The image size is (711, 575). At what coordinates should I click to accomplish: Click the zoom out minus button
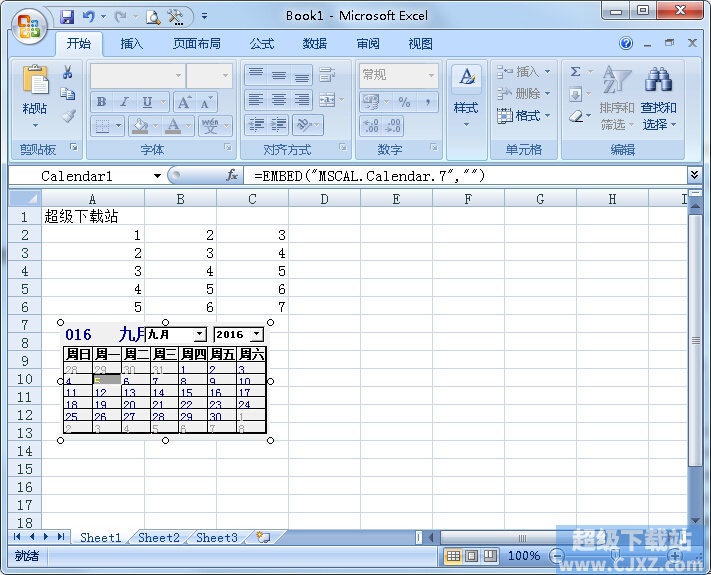(x=557, y=556)
